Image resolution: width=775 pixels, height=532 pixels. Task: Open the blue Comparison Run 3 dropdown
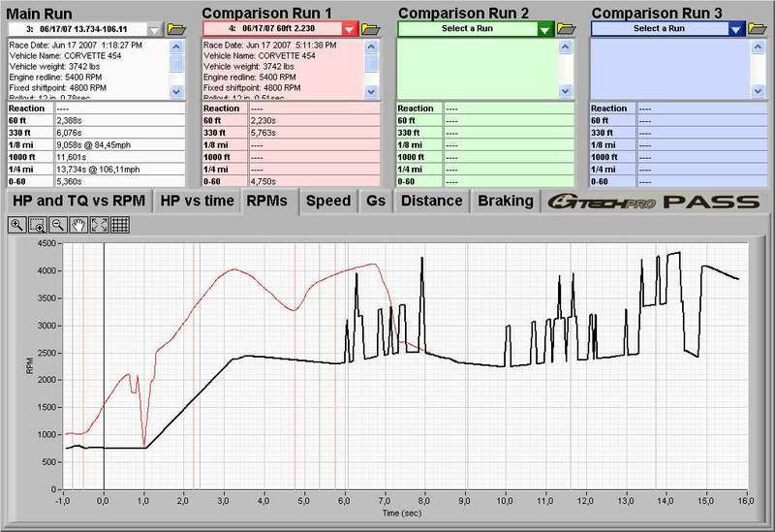pyautogui.click(x=736, y=29)
